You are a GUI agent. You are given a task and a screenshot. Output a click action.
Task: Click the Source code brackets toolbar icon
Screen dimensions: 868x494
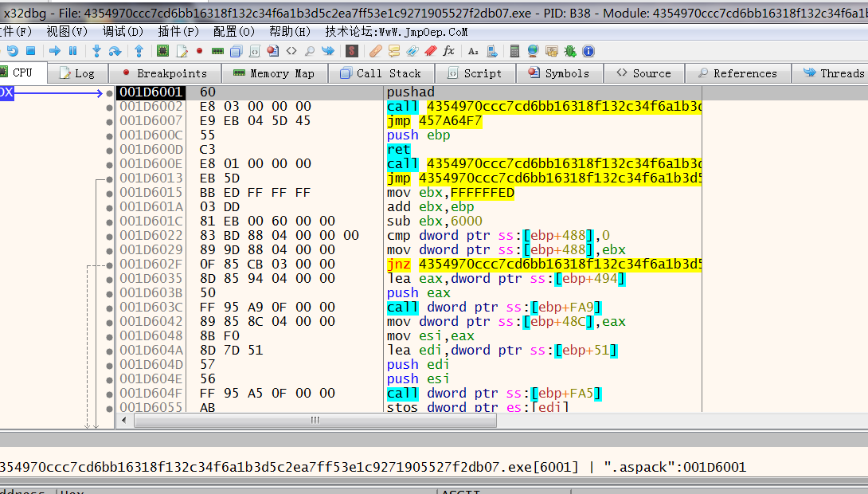[291, 51]
